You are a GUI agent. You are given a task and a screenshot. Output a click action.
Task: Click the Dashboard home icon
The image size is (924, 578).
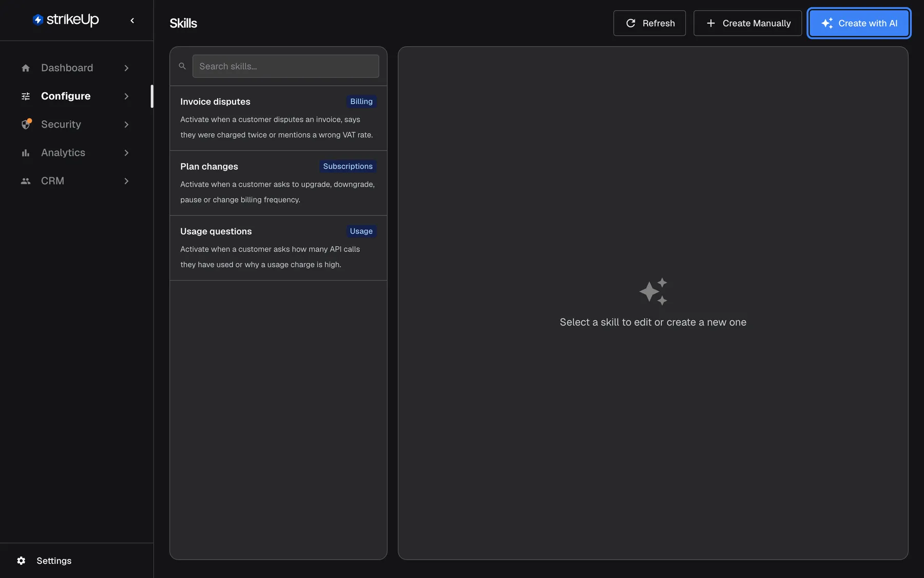click(26, 68)
